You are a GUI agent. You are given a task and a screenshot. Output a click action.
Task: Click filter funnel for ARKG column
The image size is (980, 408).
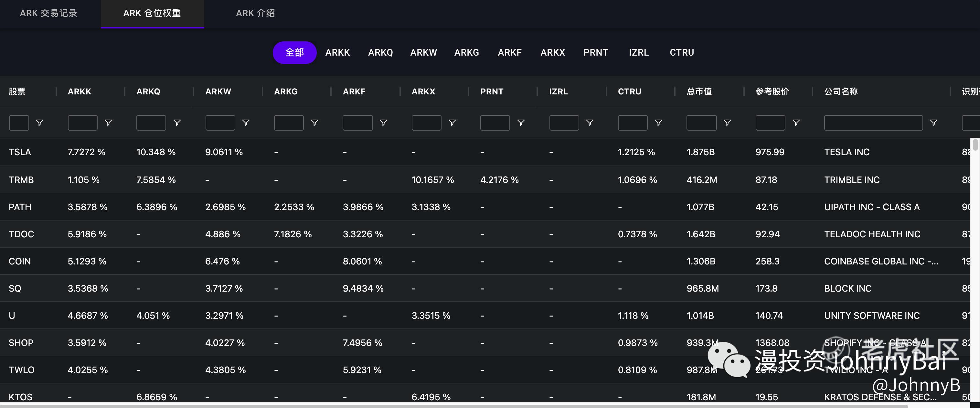(314, 123)
